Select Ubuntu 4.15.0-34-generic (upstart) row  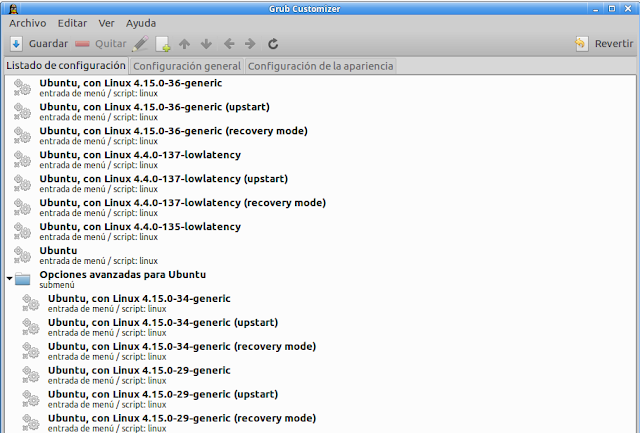[x=320, y=327]
